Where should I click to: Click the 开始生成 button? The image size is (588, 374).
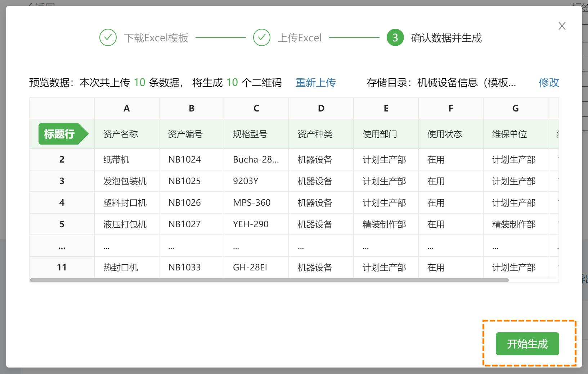point(527,344)
